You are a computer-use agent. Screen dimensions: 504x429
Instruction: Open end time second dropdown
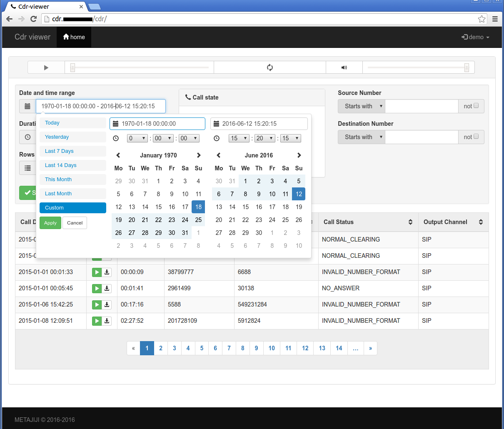click(x=291, y=138)
